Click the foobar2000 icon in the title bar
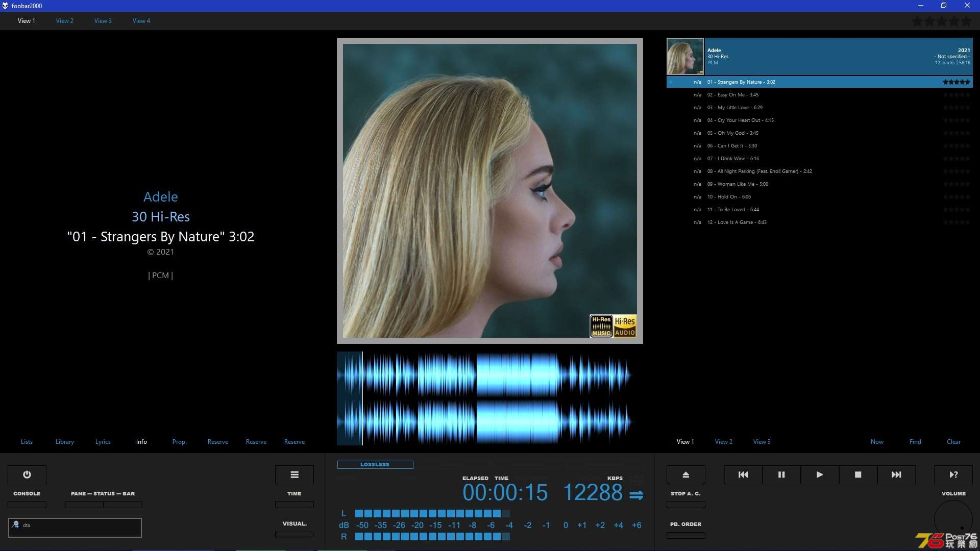 click(5, 6)
